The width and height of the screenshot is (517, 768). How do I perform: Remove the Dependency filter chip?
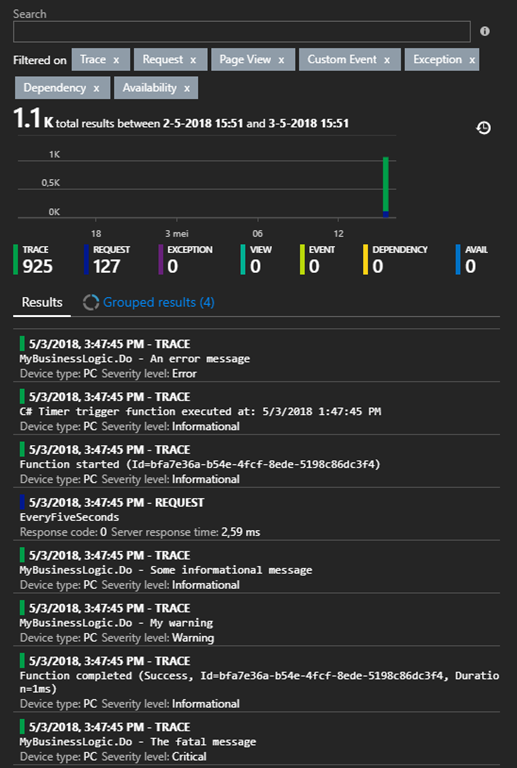pyautogui.click(x=96, y=89)
